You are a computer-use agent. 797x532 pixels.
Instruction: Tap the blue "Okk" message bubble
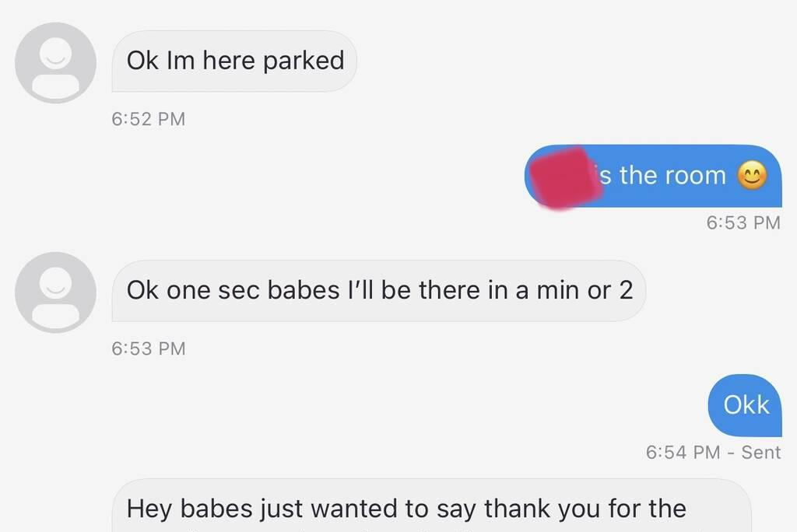[x=746, y=404]
